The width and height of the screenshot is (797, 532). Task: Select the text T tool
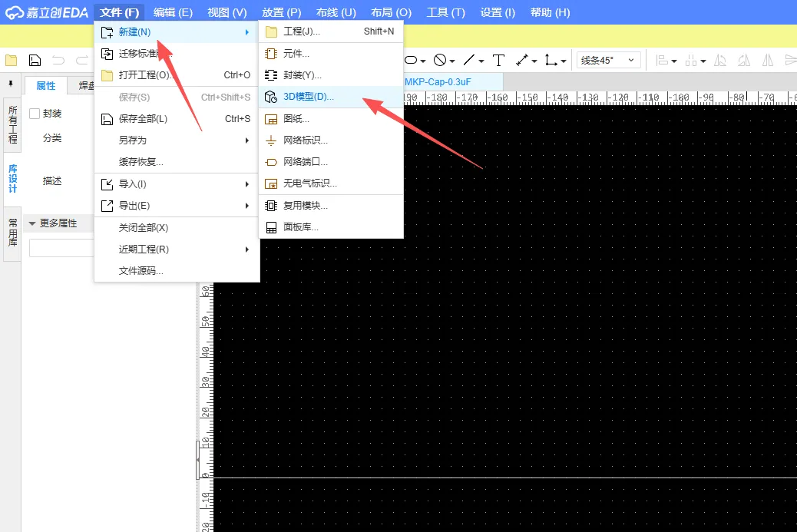498,61
